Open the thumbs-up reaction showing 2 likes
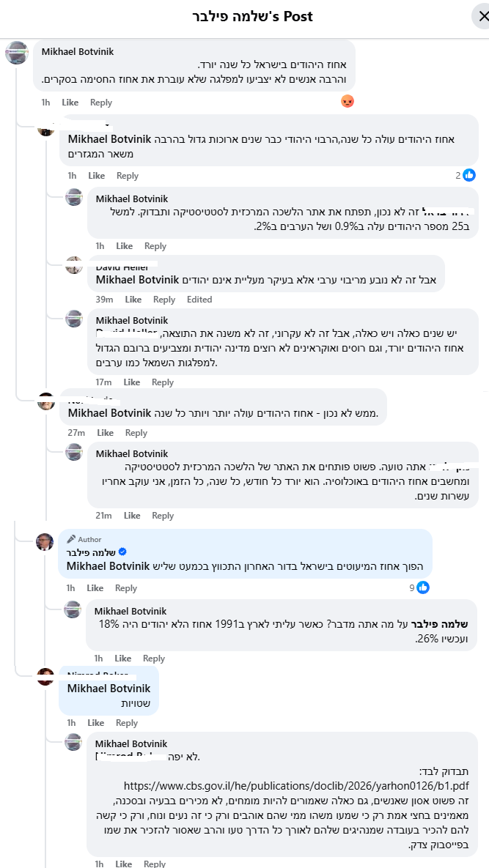The width and height of the screenshot is (489, 868). [x=469, y=175]
